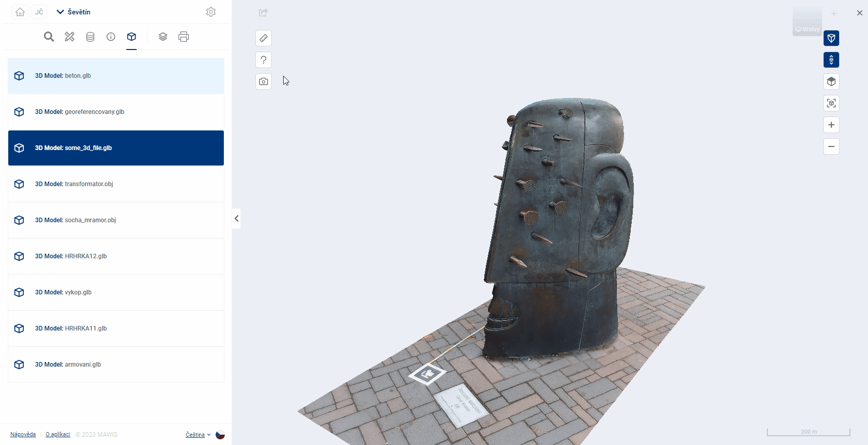Click the share/export icon
This screenshot has height=445, width=868.
click(x=264, y=12)
